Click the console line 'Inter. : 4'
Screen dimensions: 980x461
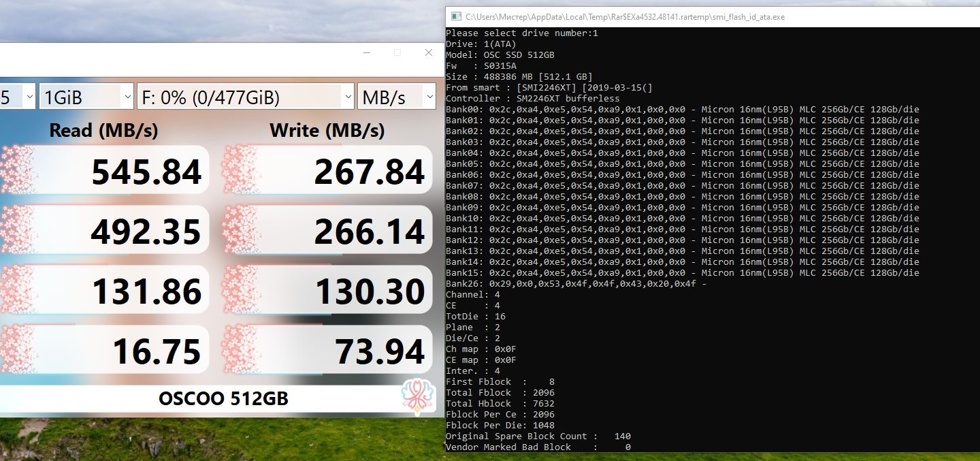(x=473, y=370)
